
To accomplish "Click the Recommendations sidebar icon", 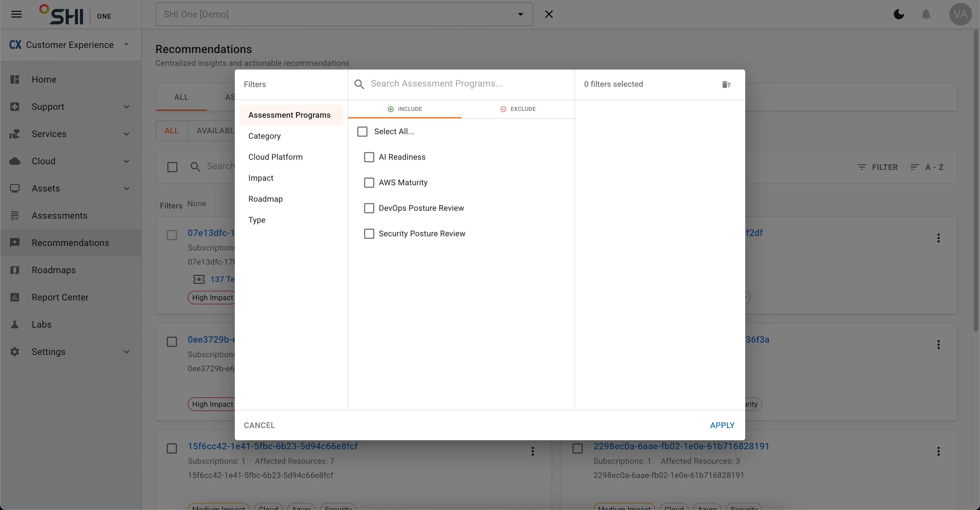I will coord(15,243).
